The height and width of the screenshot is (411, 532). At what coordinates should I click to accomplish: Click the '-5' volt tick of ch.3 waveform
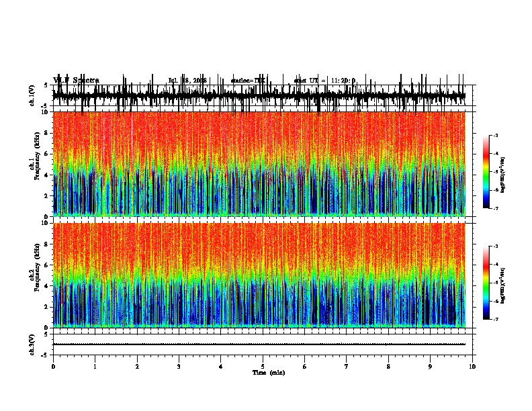click(x=45, y=355)
